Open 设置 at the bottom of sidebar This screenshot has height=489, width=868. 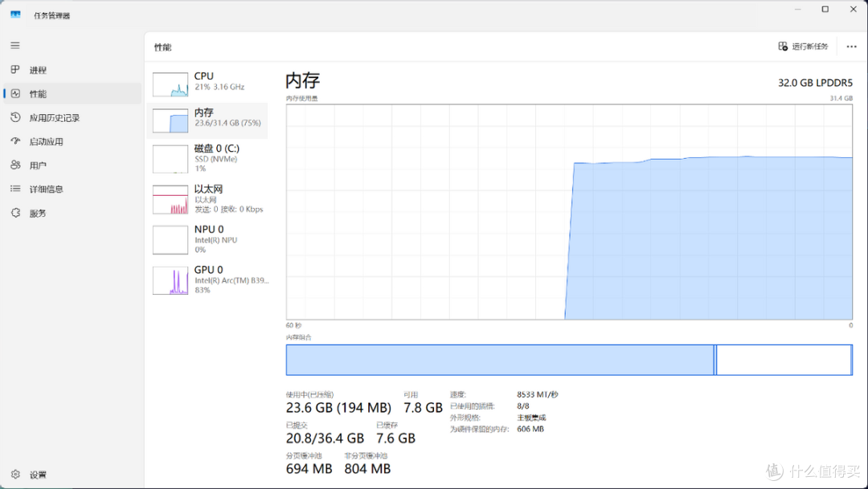(72, 474)
